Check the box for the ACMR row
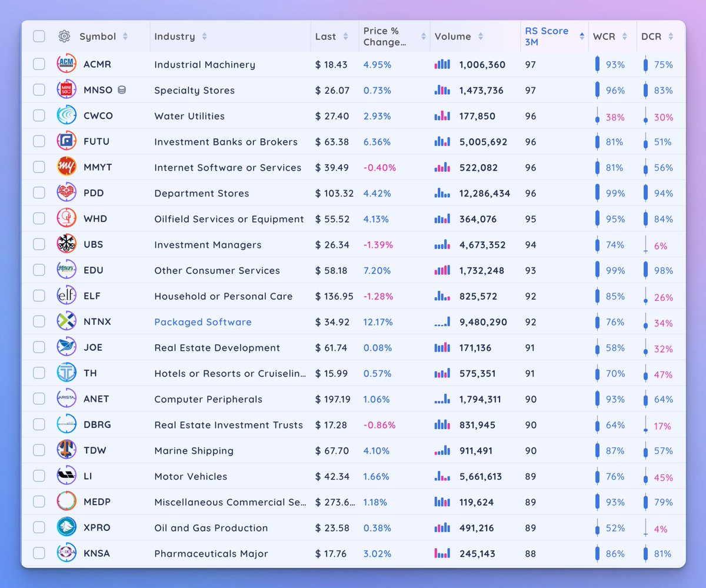Image resolution: width=706 pixels, height=588 pixels. 39,64
